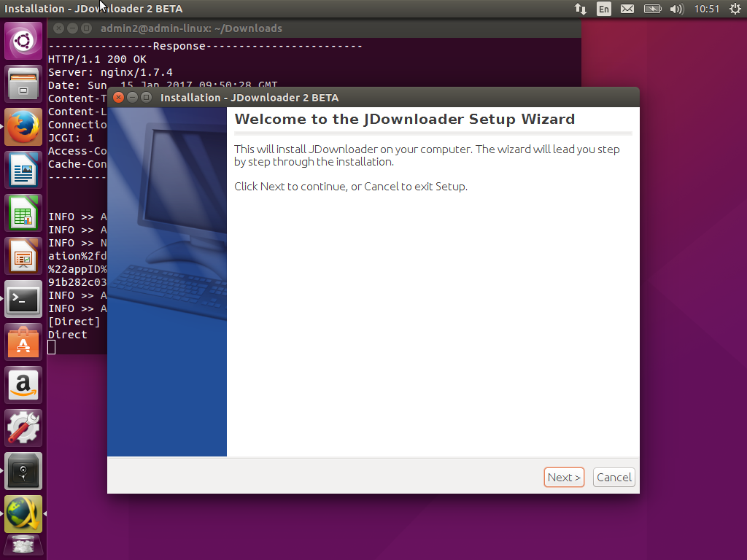Cancel the JDownloader installation wizard
747x560 pixels.
tap(614, 477)
